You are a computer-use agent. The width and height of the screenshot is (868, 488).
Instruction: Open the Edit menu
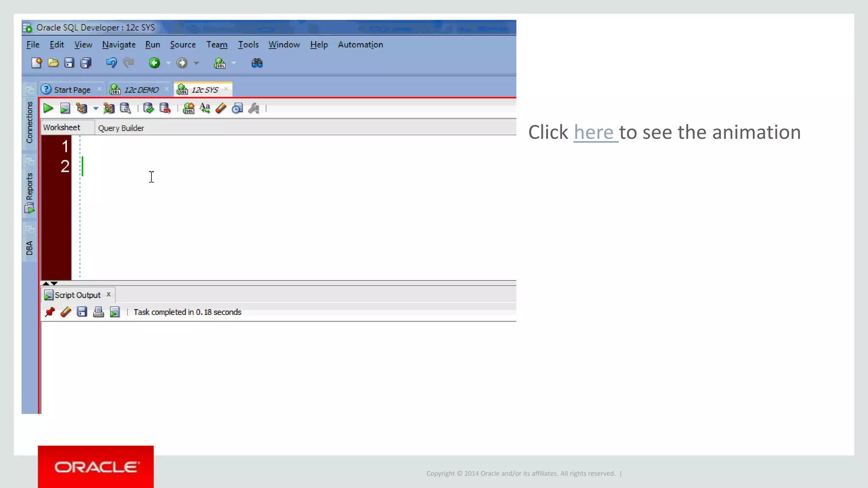coord(57,45)
